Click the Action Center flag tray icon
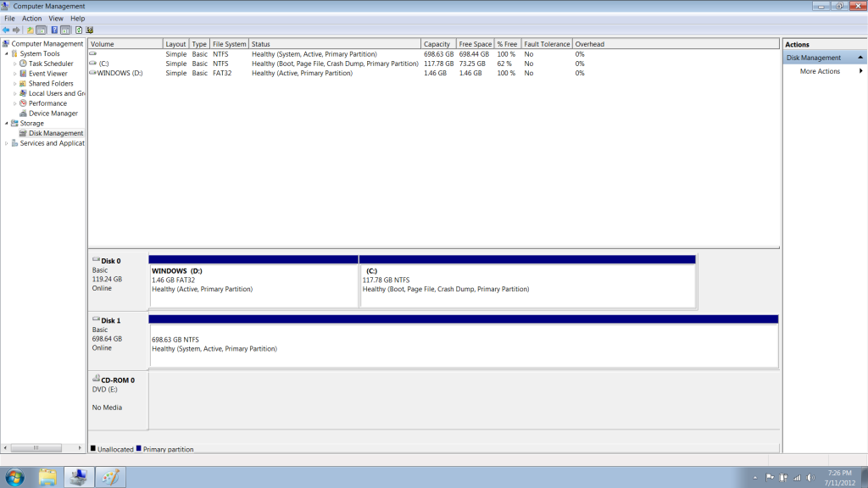The image size is (868, 488). (x=770, y=478)
